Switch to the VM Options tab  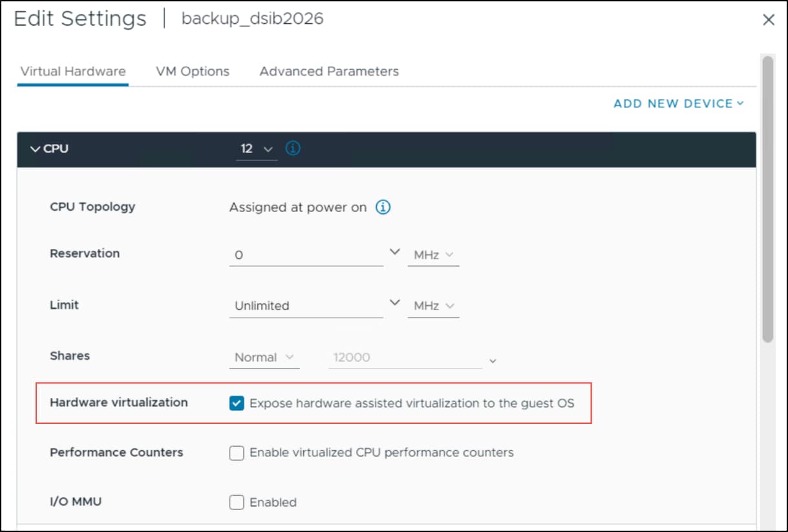193,72
